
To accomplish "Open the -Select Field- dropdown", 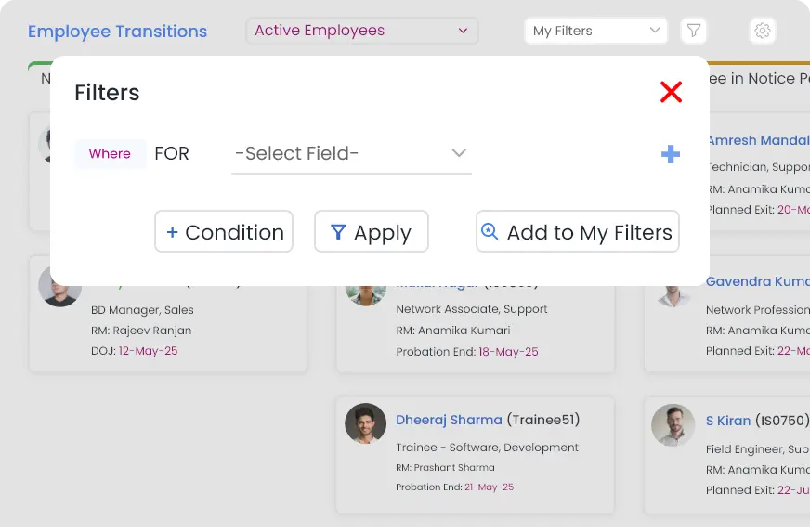I will [351, 153].
